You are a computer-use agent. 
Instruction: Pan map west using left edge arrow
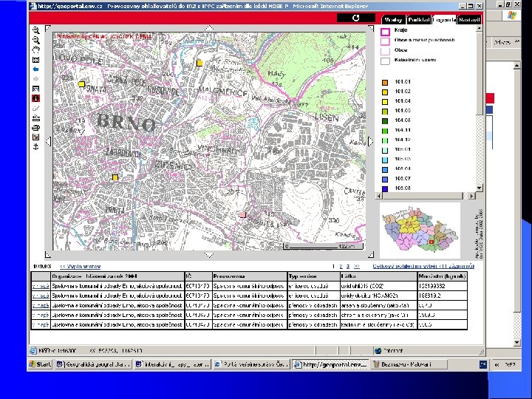(x=47, y=140)
